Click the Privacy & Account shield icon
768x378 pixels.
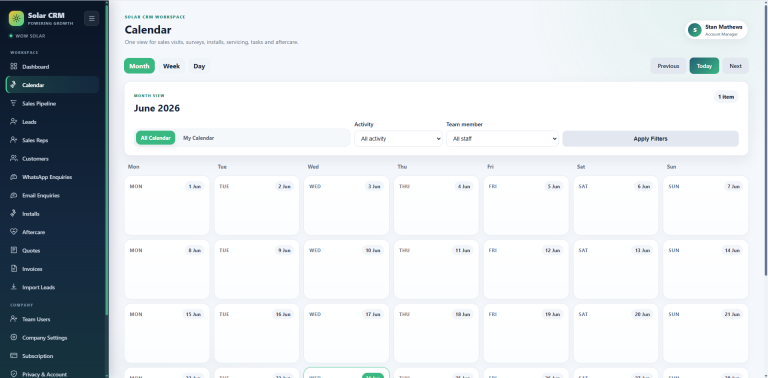(14, 374)
